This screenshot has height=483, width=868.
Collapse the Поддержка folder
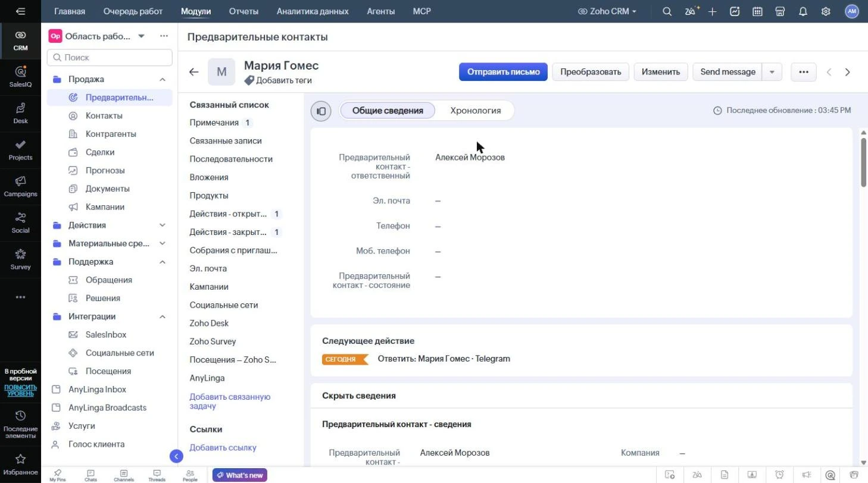tap(162, 262)
